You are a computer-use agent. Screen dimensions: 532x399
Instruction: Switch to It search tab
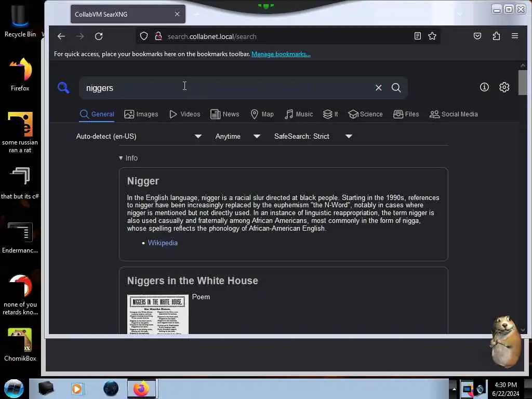(x=330, y=114)
